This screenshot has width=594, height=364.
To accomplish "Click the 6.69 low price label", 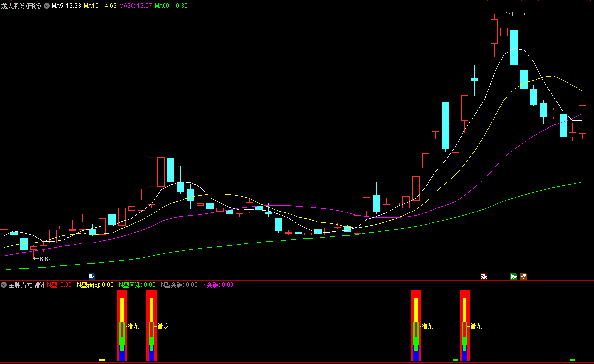I will 46,259.
